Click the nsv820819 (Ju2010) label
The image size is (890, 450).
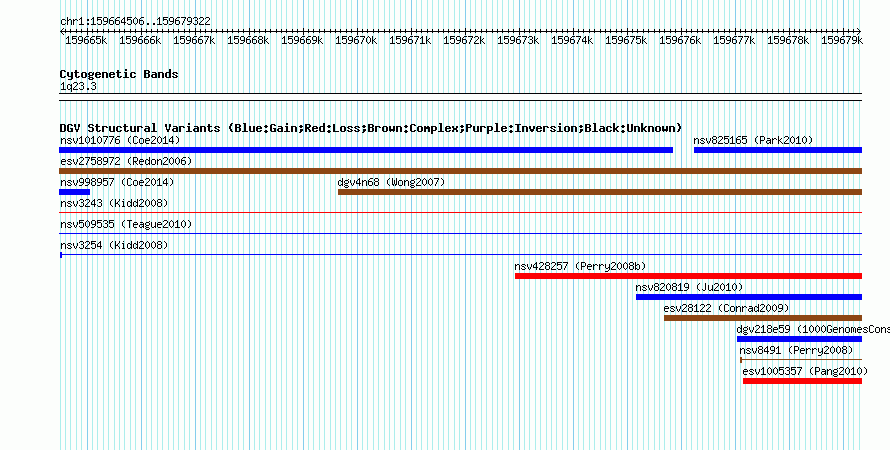(689, 287)
